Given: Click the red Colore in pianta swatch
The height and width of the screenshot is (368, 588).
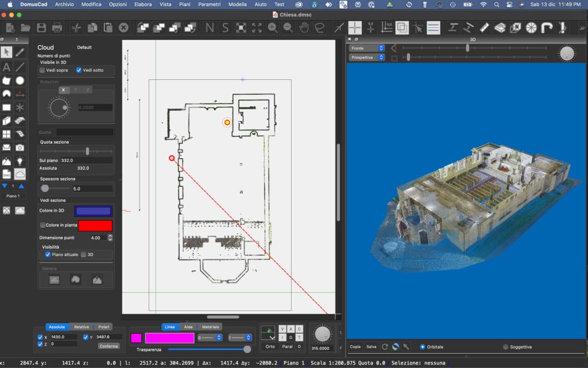Looking at the screenshot, I should pos(95,225).
